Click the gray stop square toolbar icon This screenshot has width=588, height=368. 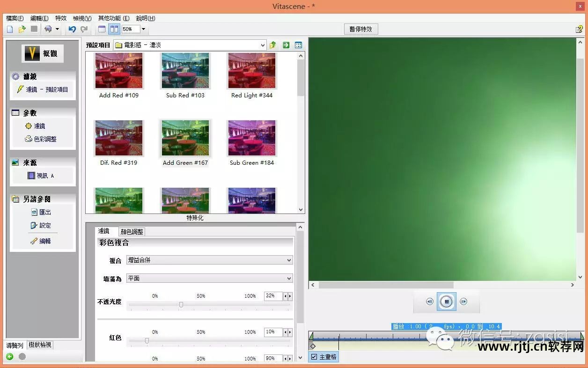[34, 29]
